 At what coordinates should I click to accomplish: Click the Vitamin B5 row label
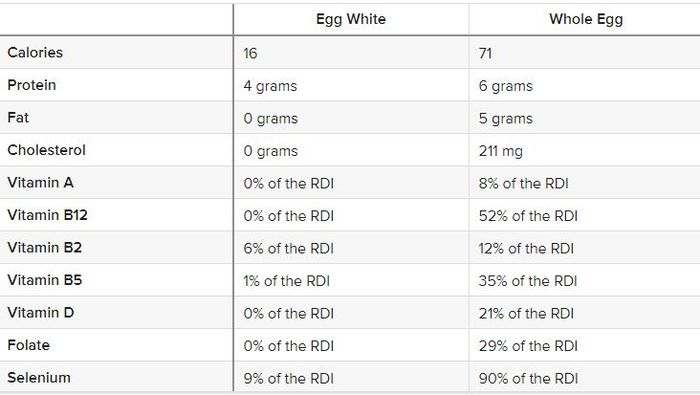coord(45,280)
